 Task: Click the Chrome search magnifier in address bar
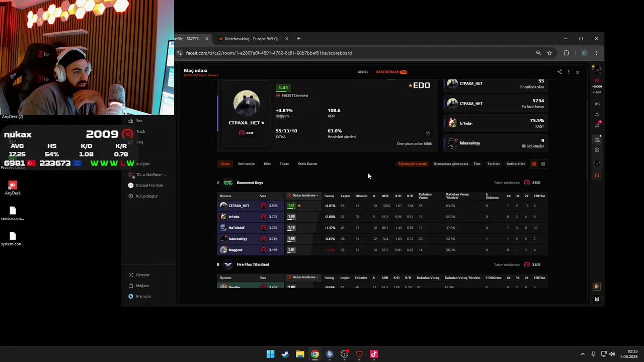point(538,53)
